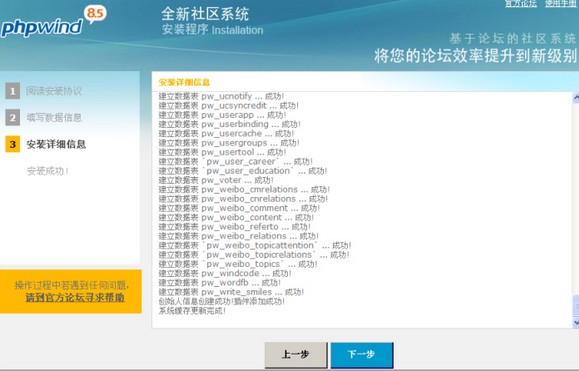Click the pw_windcode log line

pos(225,273)
